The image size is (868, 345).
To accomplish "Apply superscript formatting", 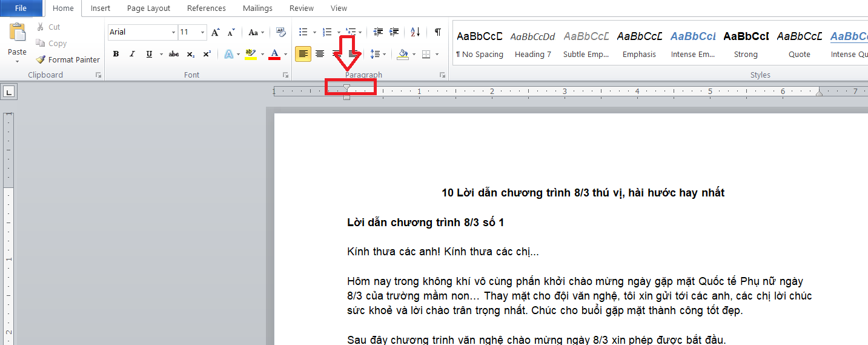I will click(207, 54).
